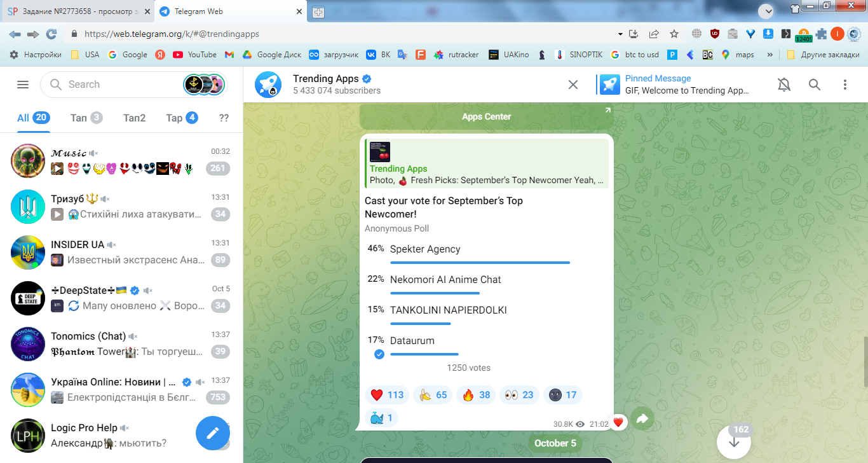Open the Тризуб chat
Screen dimensions: 868x463
(x=121, y=206)
